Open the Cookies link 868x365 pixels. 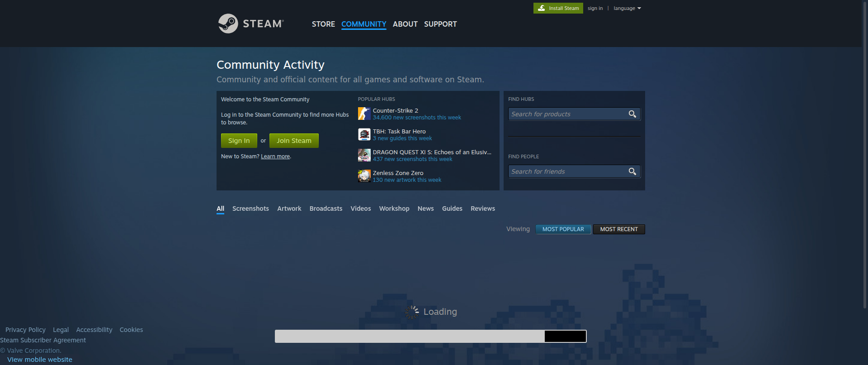pos(131,330)
